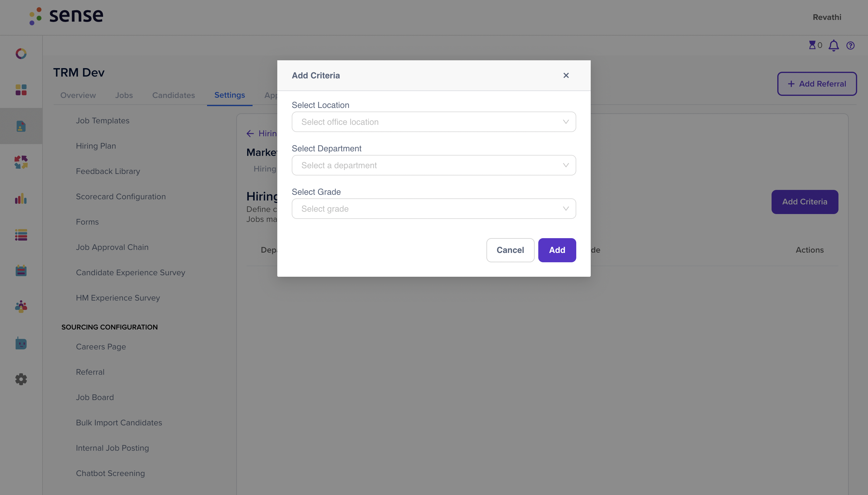Screen dimensions: 868x495
Task: Click the hourglass pending tasks icon
Action: coord(812,45)
